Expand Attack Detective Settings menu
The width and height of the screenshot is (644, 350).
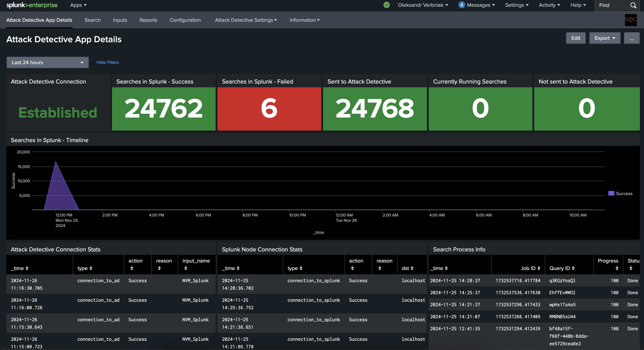246,20
